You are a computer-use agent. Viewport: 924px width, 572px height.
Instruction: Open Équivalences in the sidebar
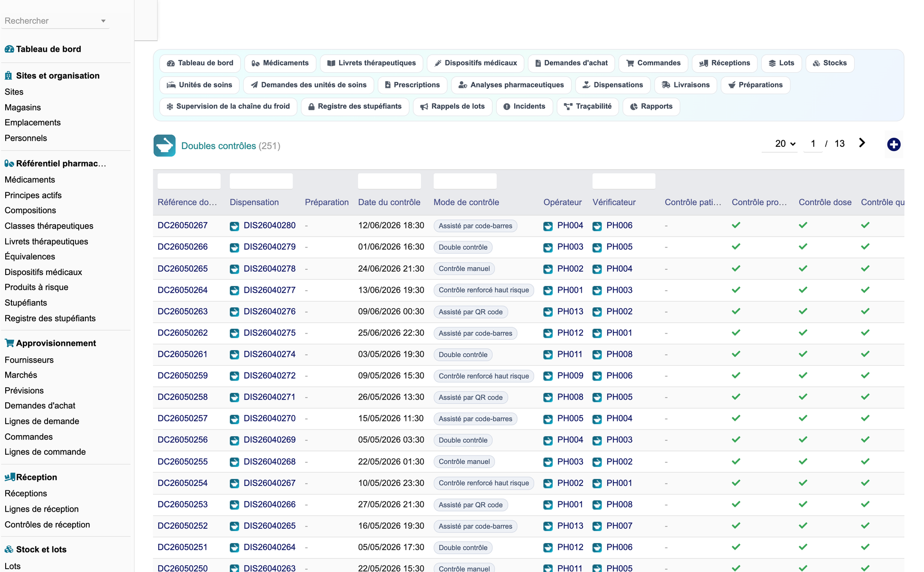(30, 257)
